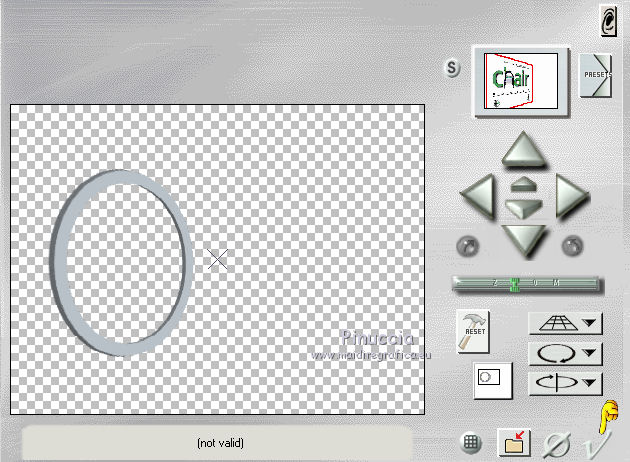This screenshot has height=462, width=630.
Task: Click the logo icon at top right
Action: point(608,21)
